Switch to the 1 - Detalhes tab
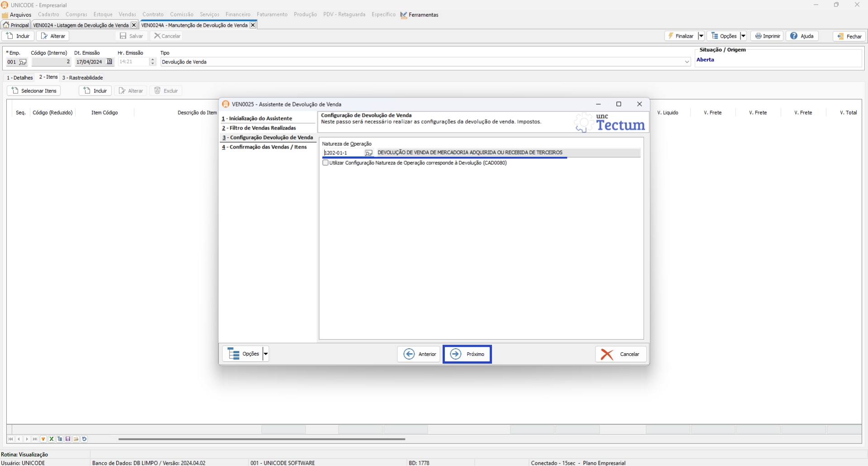 tap(20, 77)
